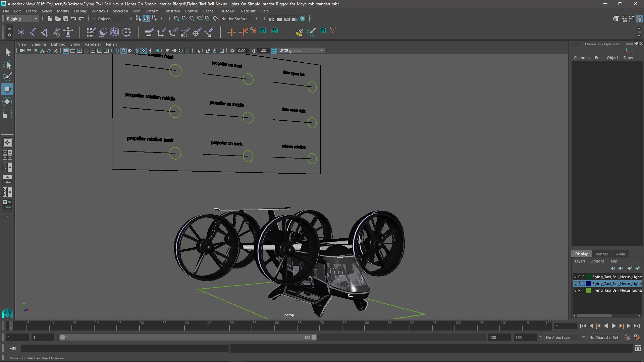
Task: Open the Channels menu in Channel Box
Action: tap(582, 58)
